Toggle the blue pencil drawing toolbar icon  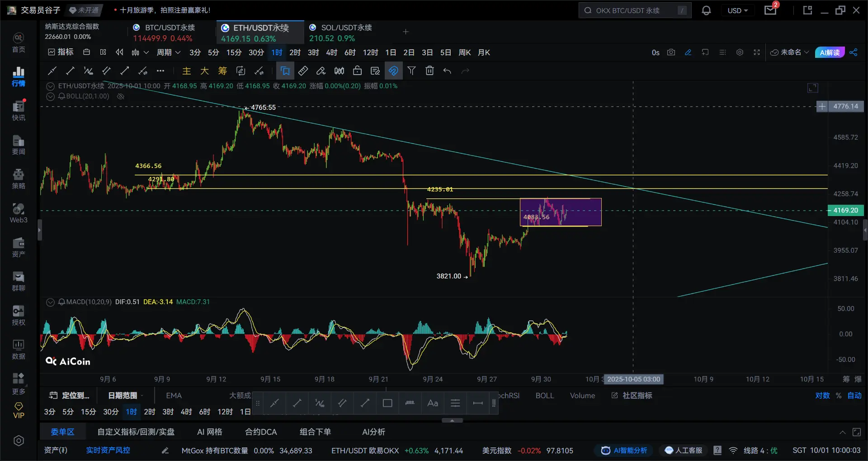pyautogui.click(x=688, y=52)
